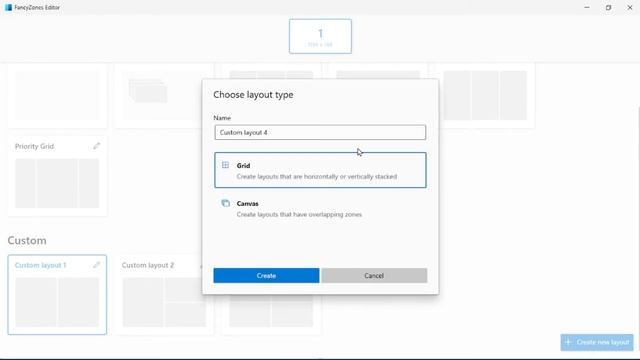Edit Custom layout 1 via pencil icon
Viewport: 640px width, 360px height.
point(96,265)
